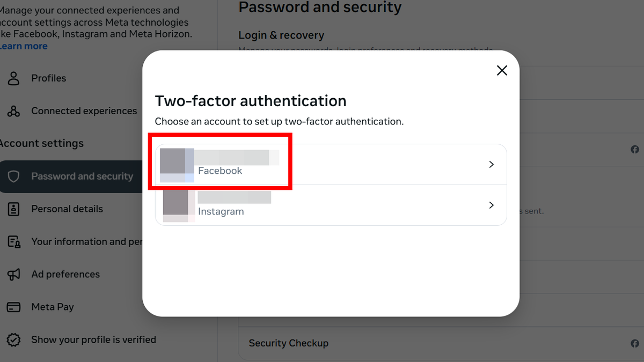644x362 pixels.
Task: Dismiss the two-factor authentication dialog
Action: click(x=502, y=70)
